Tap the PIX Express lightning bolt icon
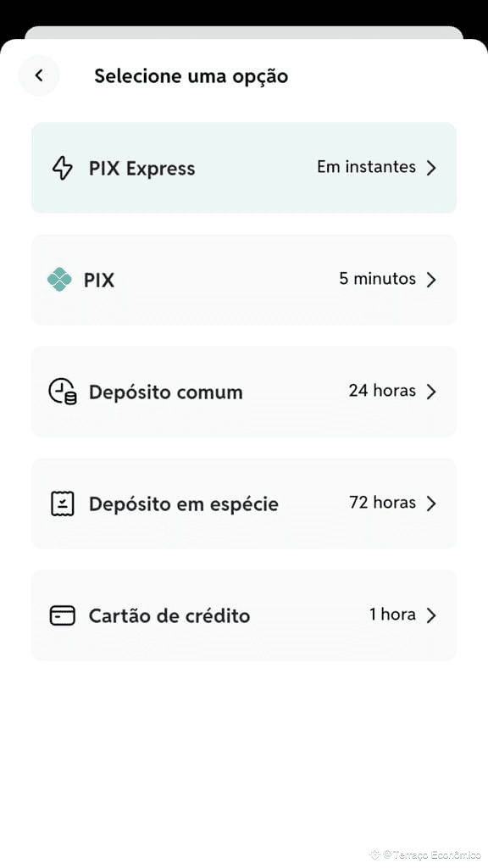 (x=63, y=168)
